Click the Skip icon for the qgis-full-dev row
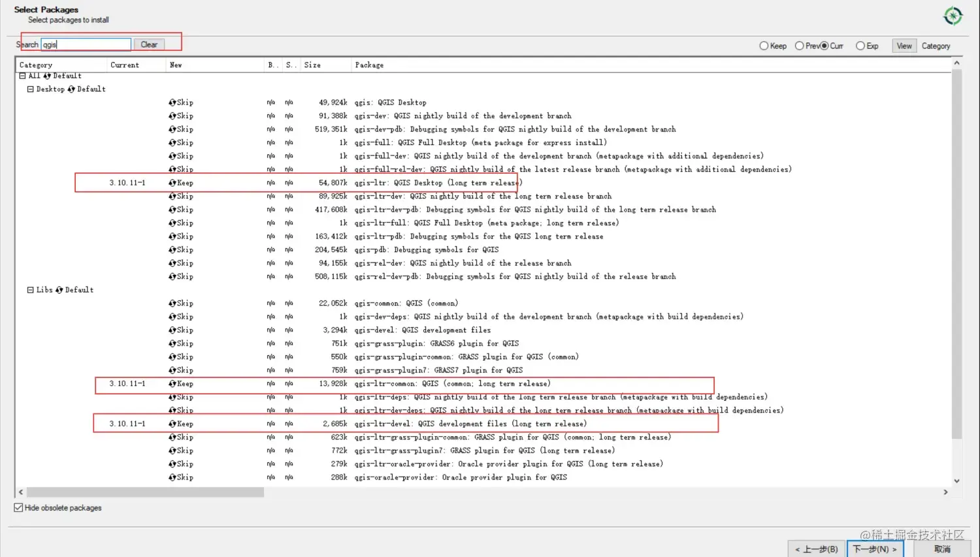This screenshot has width=980, height=557. [172, 156]
